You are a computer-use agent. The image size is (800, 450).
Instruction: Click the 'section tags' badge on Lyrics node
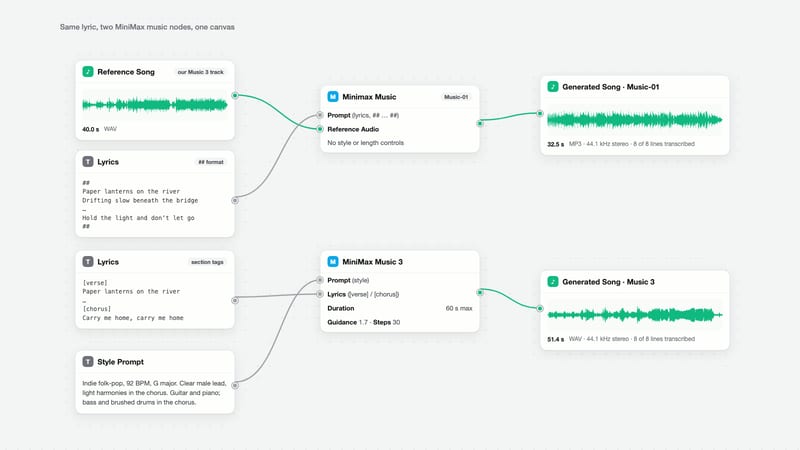click(x=207, y=262)
